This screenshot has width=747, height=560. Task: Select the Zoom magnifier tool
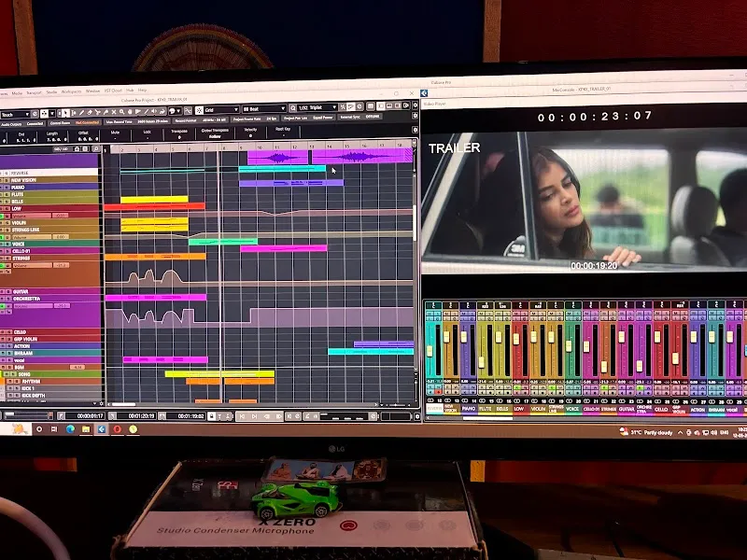coord(122,112)
